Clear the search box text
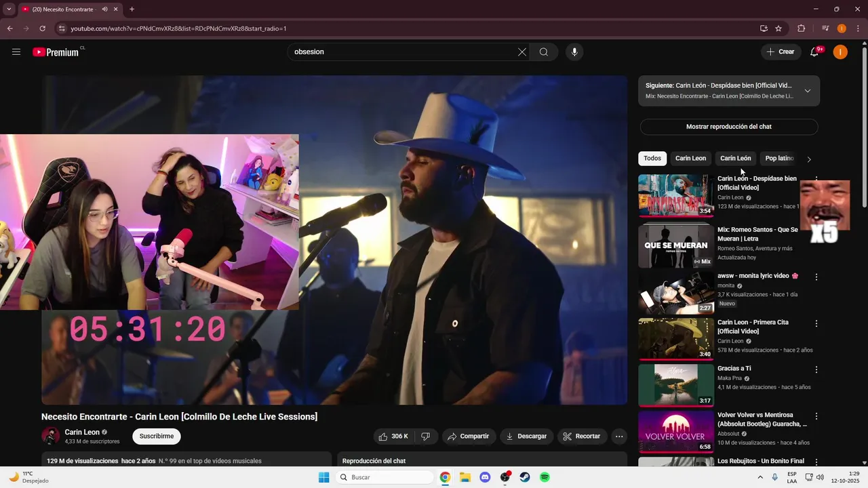Screen dimensions: 868x488 coord(522,52)
